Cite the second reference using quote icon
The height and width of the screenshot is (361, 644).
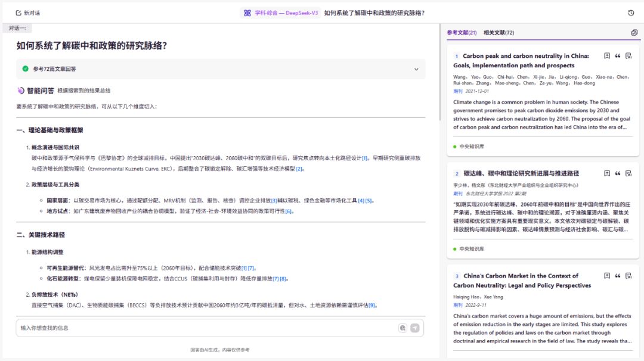click(618, 173)
